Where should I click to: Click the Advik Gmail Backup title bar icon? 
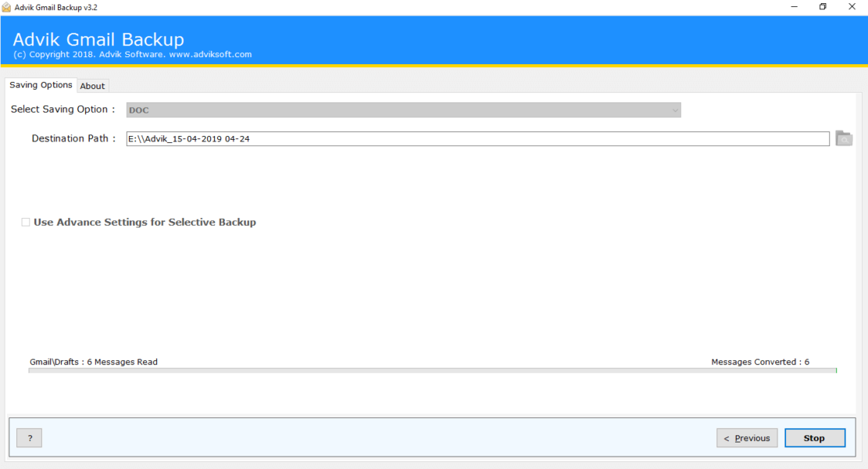[7, 7]
